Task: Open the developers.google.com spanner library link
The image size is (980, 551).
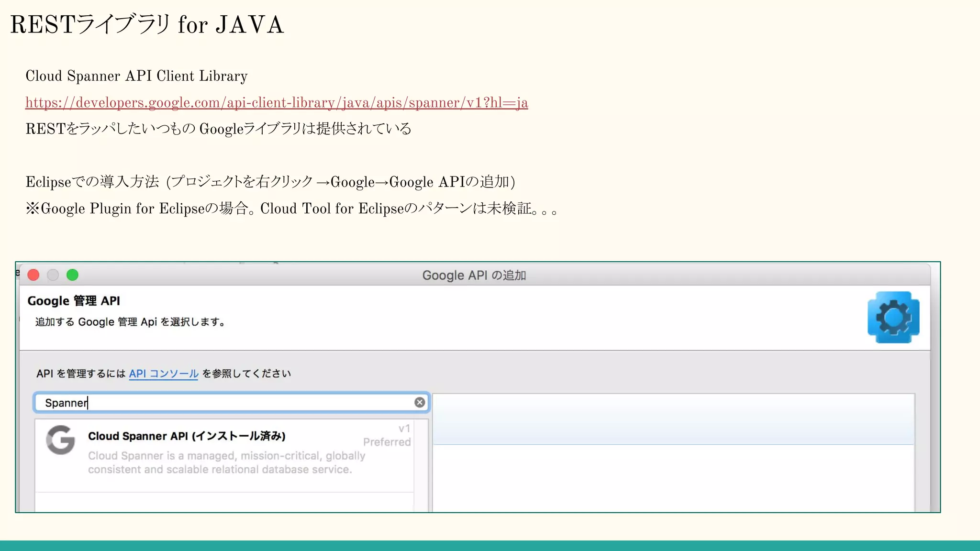Action: point(277,102)
